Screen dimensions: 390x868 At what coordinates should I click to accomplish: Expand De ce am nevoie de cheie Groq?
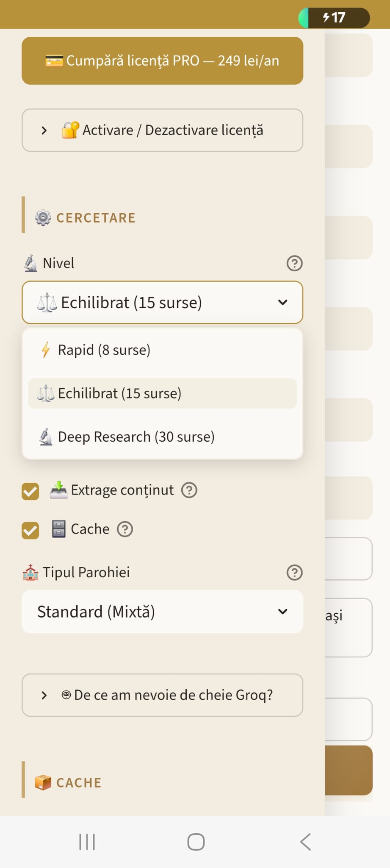[162, 695]
